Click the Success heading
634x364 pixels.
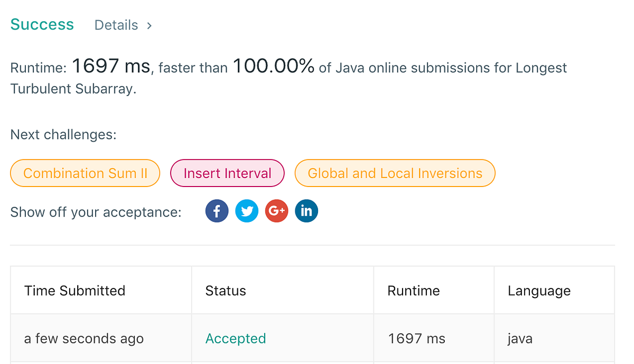pyautogui.click(x=42, y=25)
